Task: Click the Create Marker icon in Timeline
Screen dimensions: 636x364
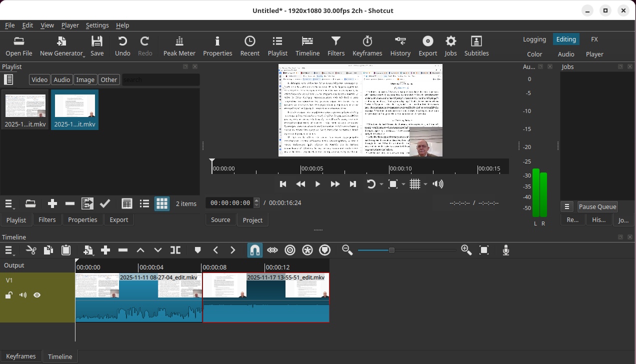Action: pyautogui.click(x=197, y=250)
